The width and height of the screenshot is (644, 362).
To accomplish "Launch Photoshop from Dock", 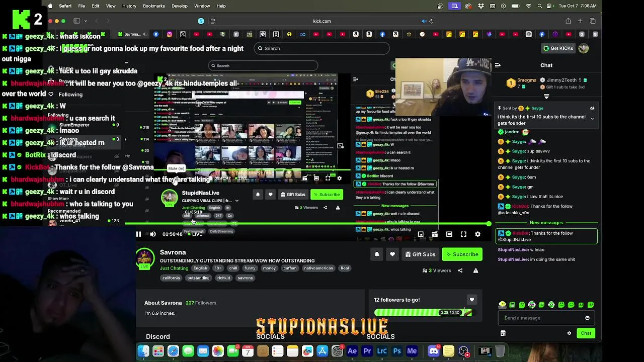I will 397,351.
